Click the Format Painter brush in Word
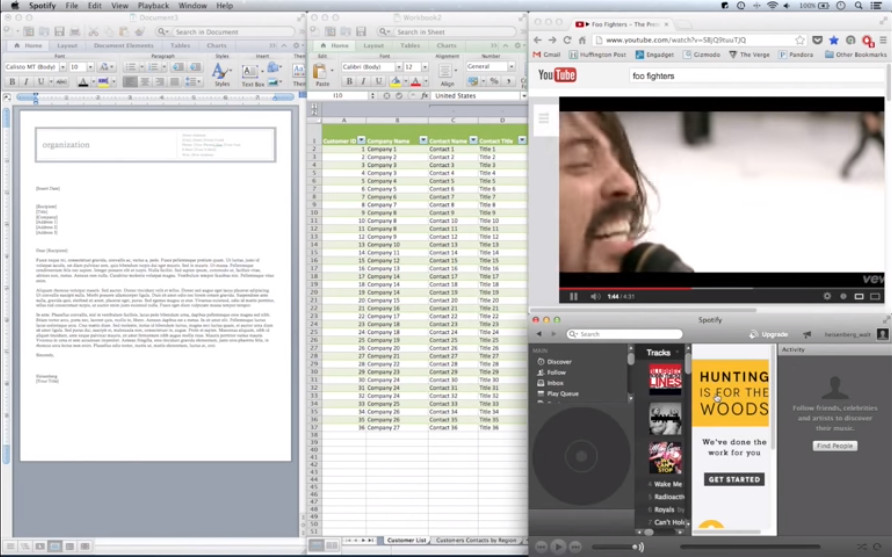892x557 pixels. tap(139, 32)
